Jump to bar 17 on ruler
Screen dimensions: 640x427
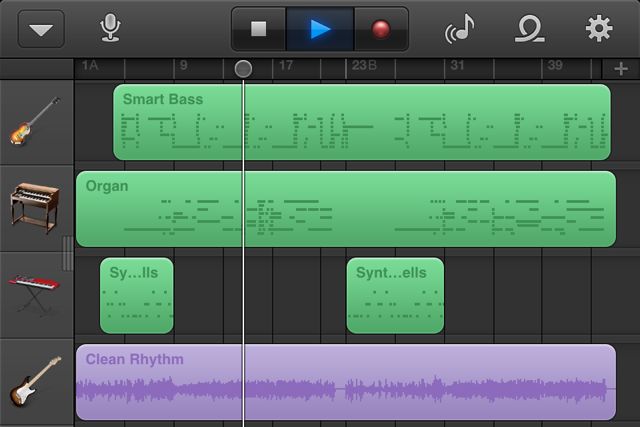[x=286, y=65]
